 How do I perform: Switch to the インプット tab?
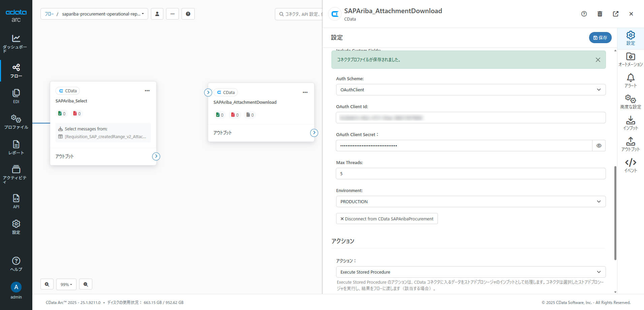click(631, 123)
